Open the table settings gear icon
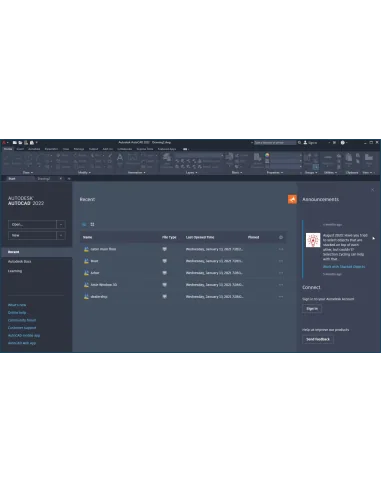The image size is (381, 492). pos(281,237)
